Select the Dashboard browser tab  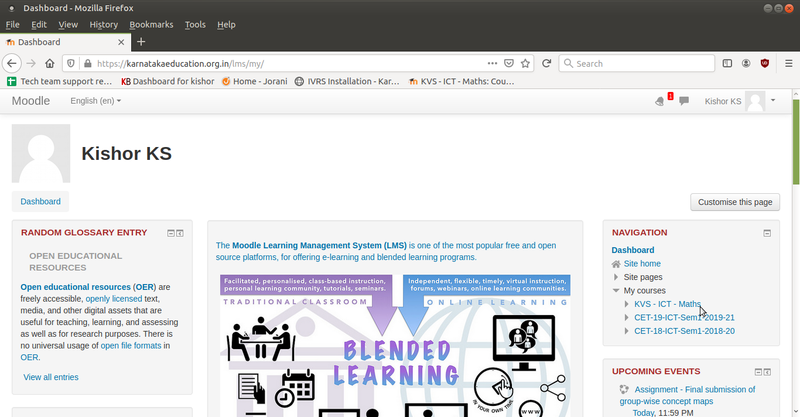[x=65, y=42]
